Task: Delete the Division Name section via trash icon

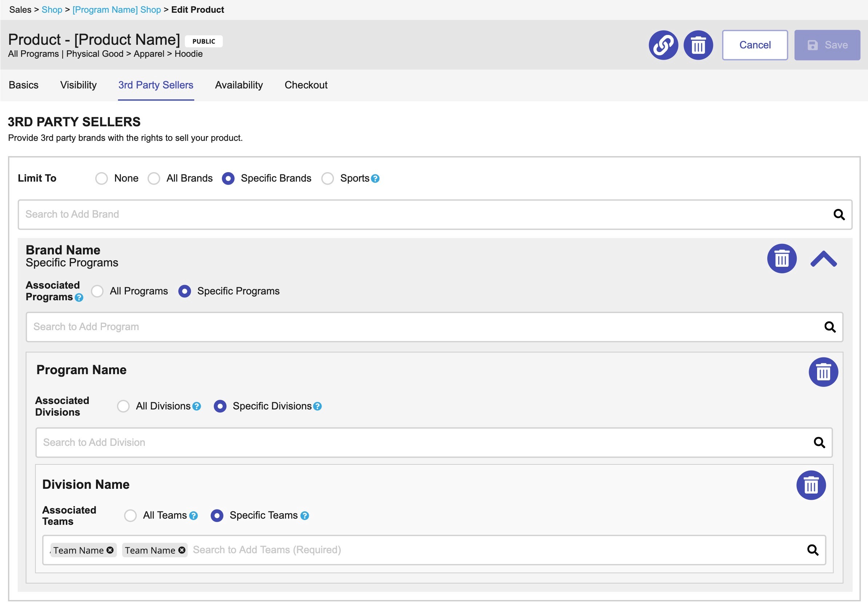Action: point(811,485)
